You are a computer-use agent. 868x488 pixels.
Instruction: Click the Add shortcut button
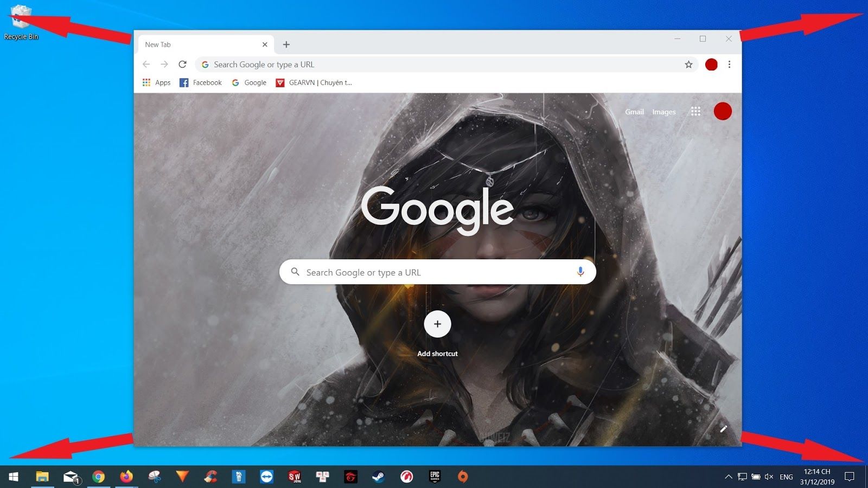coord(437,324)
